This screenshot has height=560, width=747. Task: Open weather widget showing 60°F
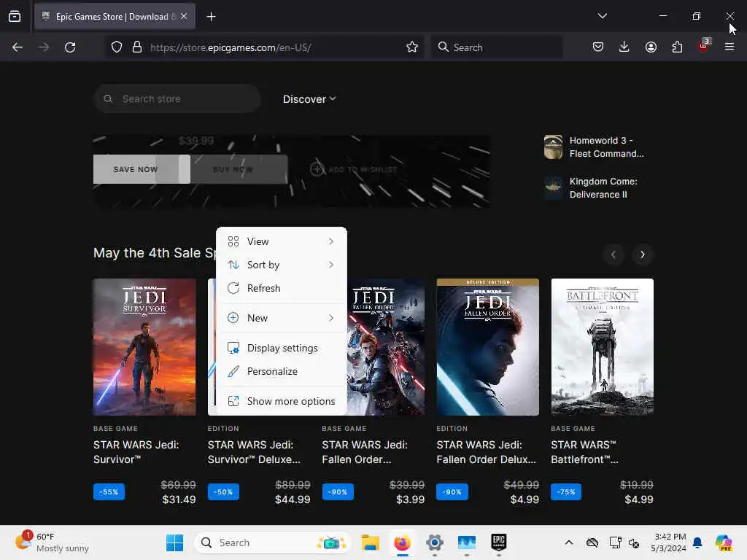[53, 542]
